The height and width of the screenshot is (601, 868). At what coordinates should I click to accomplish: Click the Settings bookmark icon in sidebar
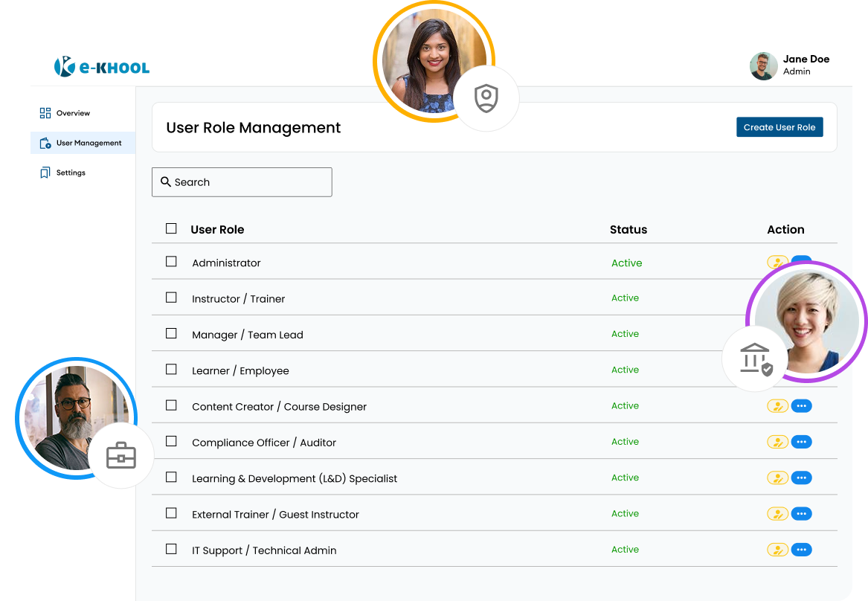pyautogui.click(x=45, y=173)
